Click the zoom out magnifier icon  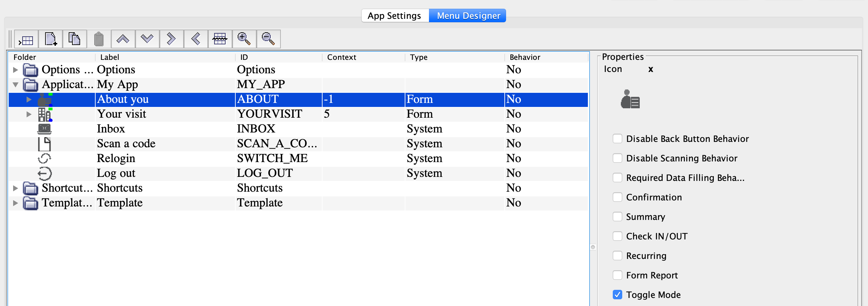(268, 39)
